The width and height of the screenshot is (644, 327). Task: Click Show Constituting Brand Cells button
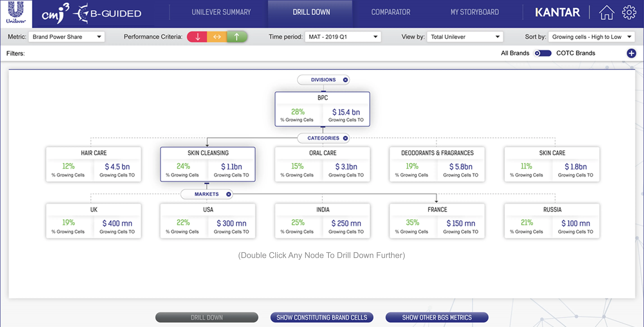(322, 317)
